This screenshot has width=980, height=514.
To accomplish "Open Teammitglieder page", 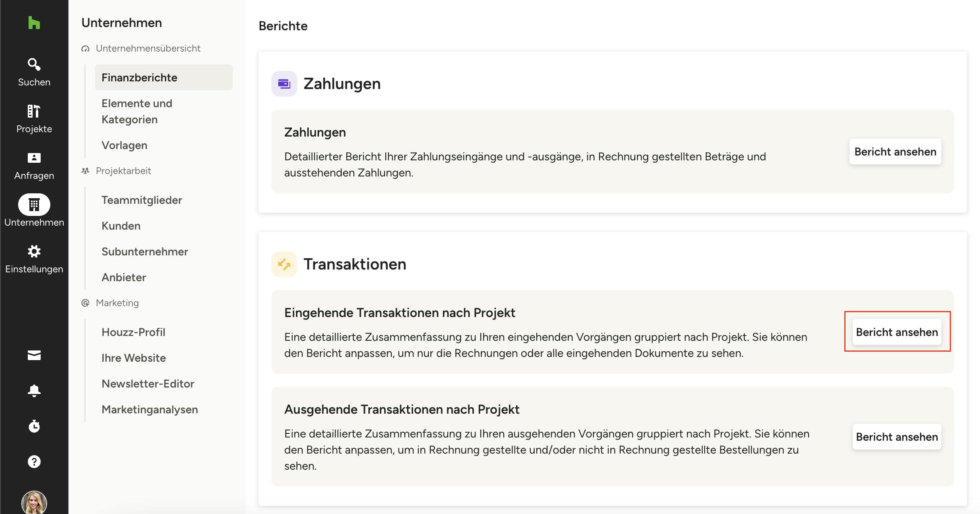I will (142, 200).
